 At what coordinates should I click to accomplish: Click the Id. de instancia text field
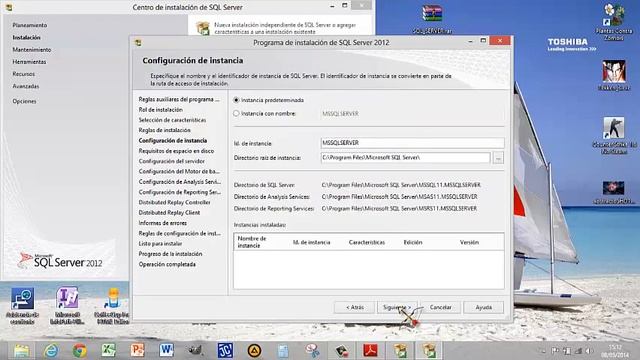[x=412, y=143]
